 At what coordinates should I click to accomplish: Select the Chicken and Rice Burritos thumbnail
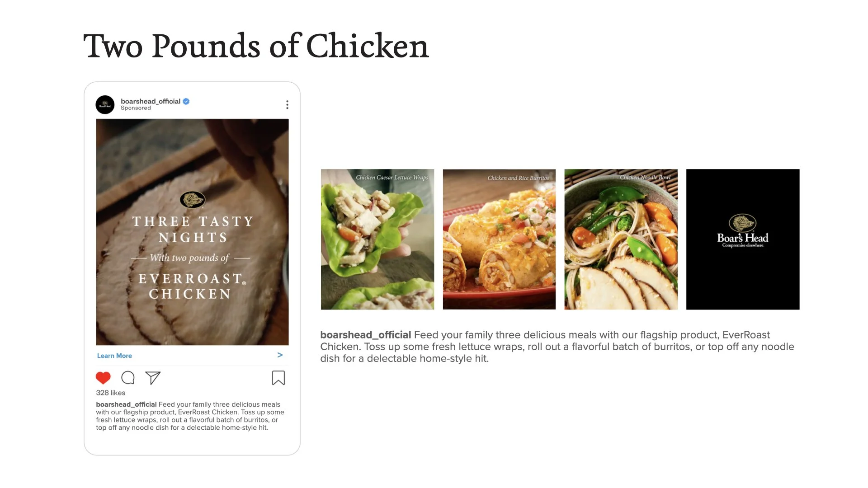point(499,239)
